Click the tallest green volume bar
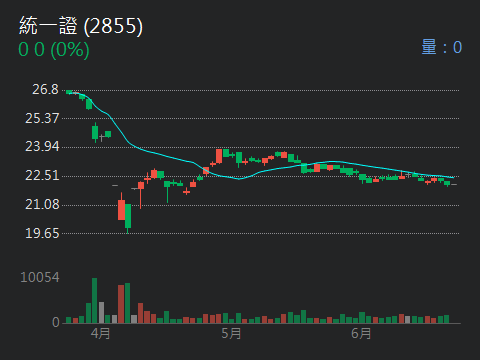Viewport: 480px width, 360px height. click(x=94, y=300)
